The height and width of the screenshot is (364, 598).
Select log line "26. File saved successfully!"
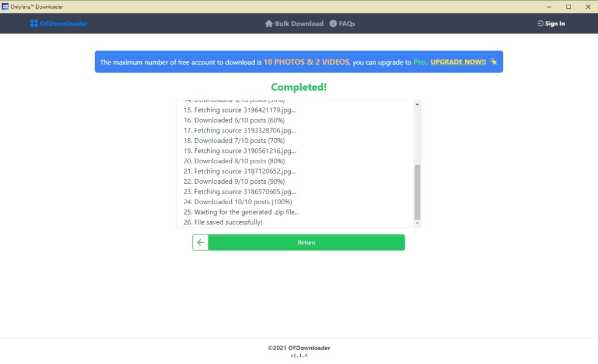coord(222,222)
